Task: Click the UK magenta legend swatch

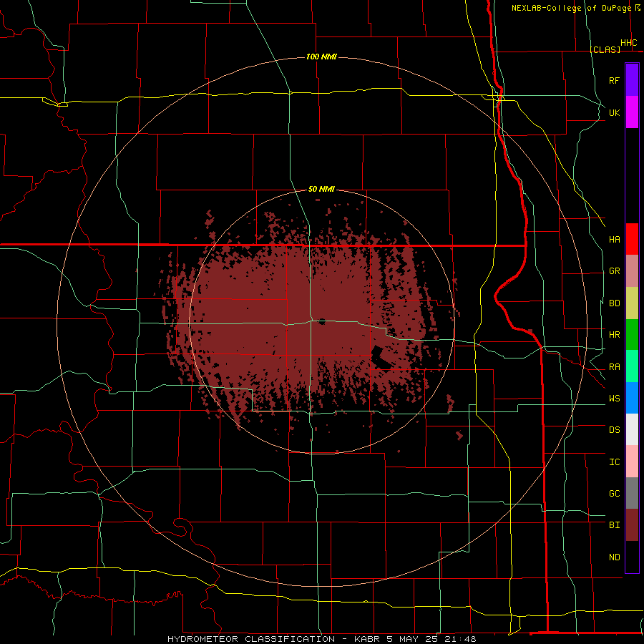Action: click(x=632, y=112)
